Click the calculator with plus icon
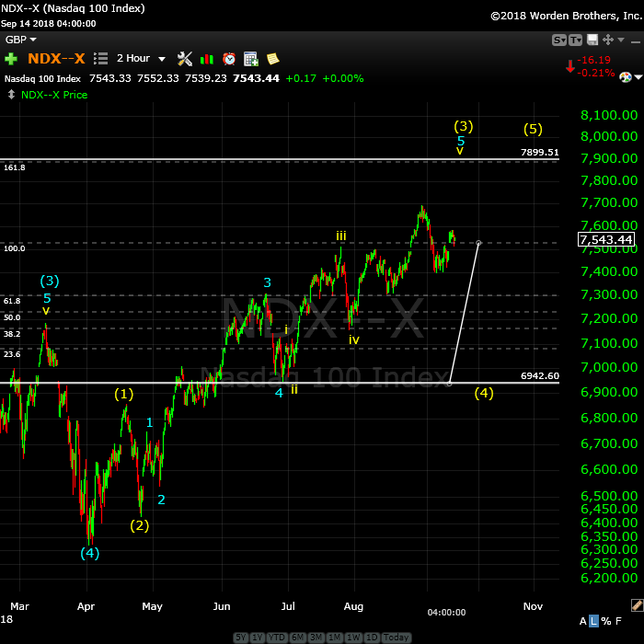 [x=250, y=59]
